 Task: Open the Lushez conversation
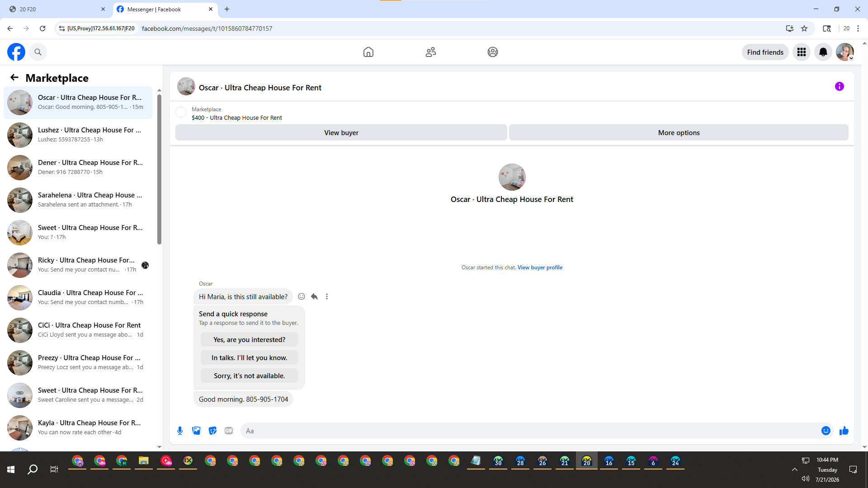(x=78, y=135)
